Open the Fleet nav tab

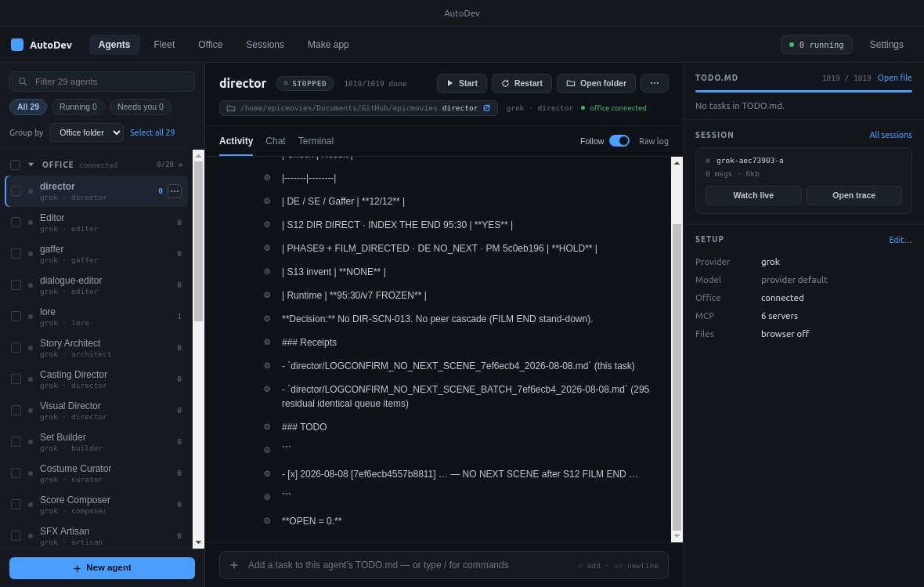pos(164,45)
